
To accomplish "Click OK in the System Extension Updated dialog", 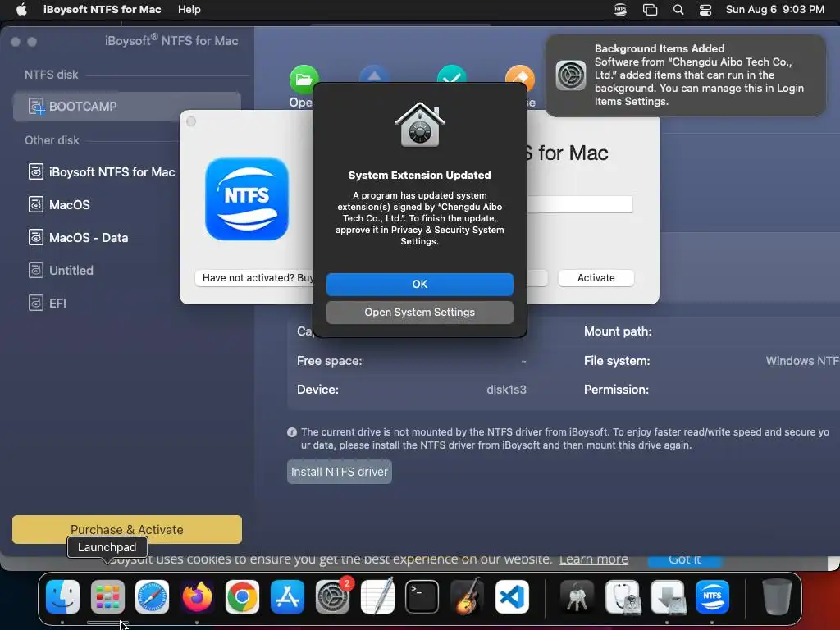I will [x=419, y=285].
